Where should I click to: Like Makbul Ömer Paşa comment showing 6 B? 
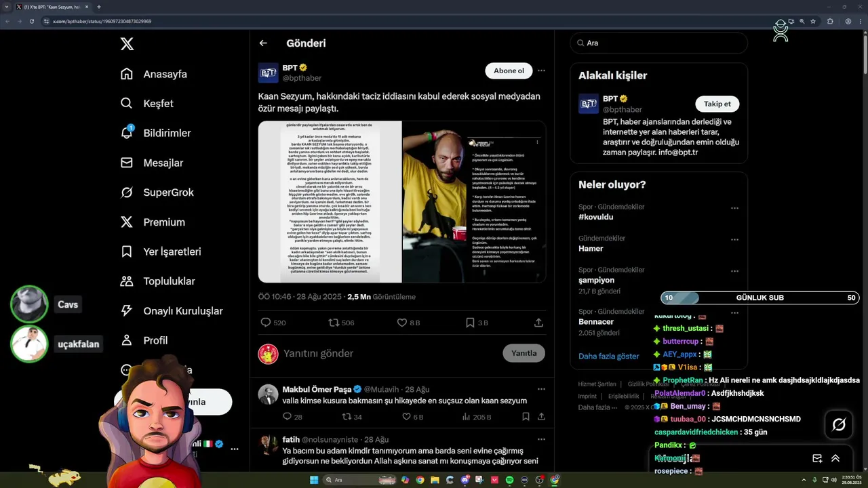pos(406,417)
